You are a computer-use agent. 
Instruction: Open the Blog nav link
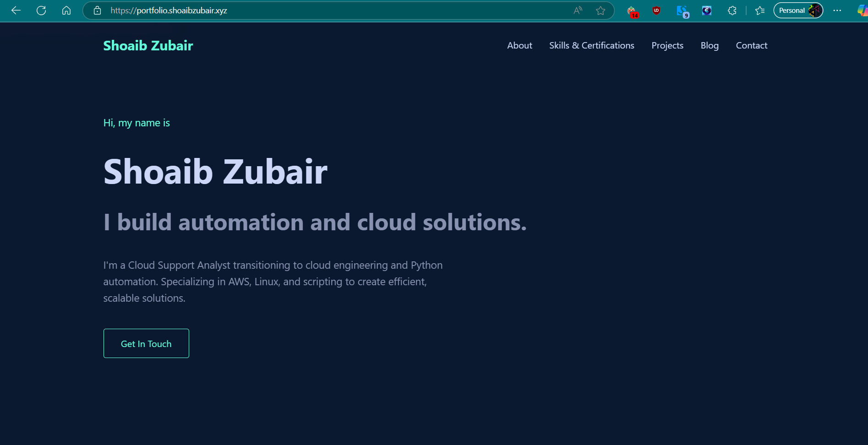pyautogui.click(x=710, y=45)
